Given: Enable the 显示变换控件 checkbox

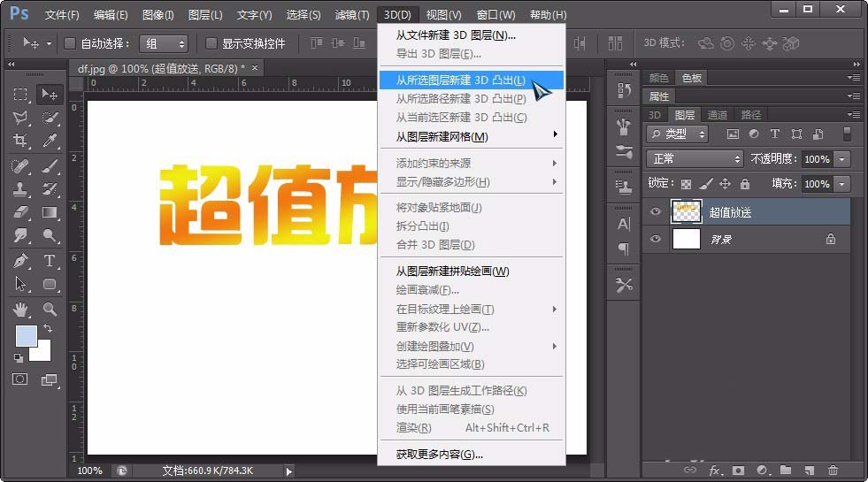Looking at the screenshot, I should [211, 43].
